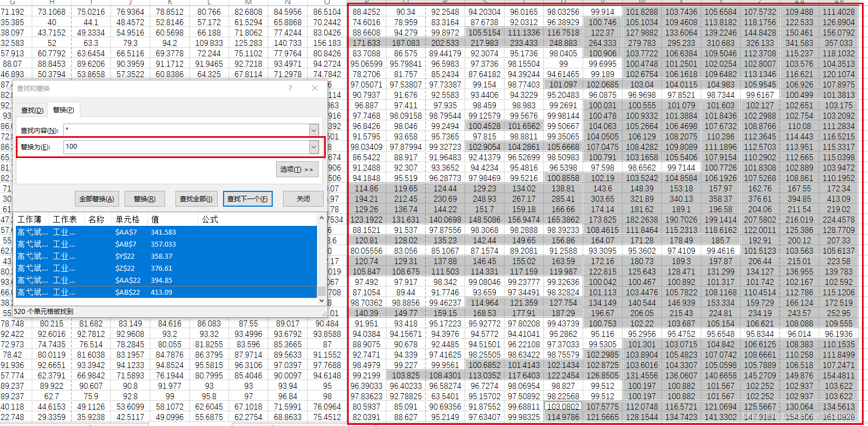Select spreadsheet cell 82.0391
868x426 pixels.
(x=366, y=417)
